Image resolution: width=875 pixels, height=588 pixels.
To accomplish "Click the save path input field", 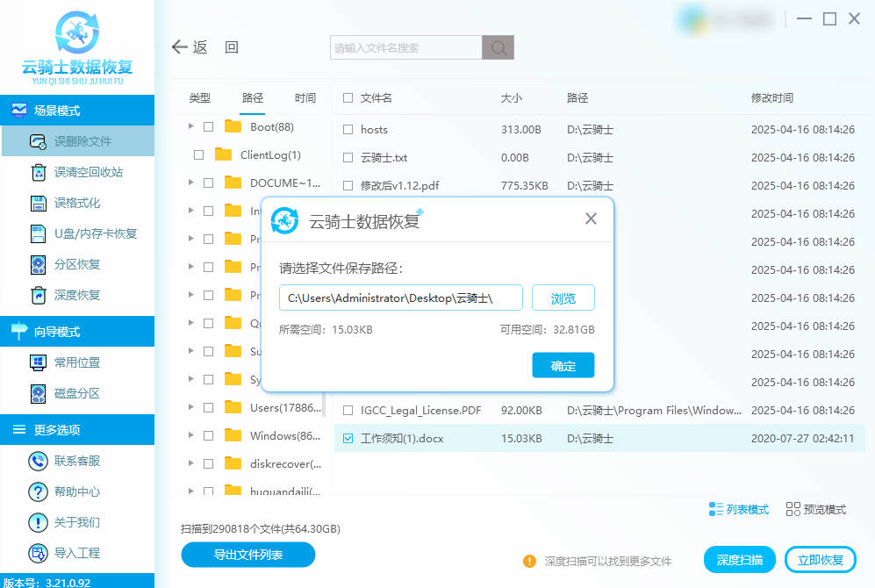I will pos(401,298).
